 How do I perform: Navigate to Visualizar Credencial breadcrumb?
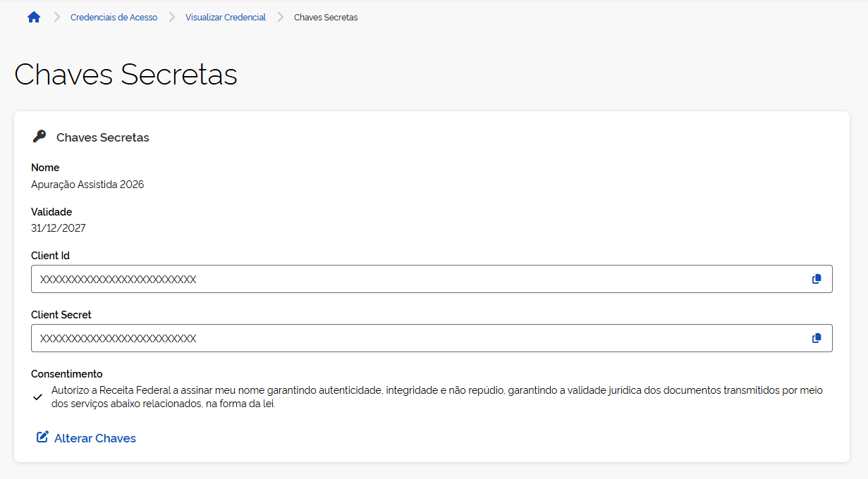pyautogui.click(x=226, y=18)
